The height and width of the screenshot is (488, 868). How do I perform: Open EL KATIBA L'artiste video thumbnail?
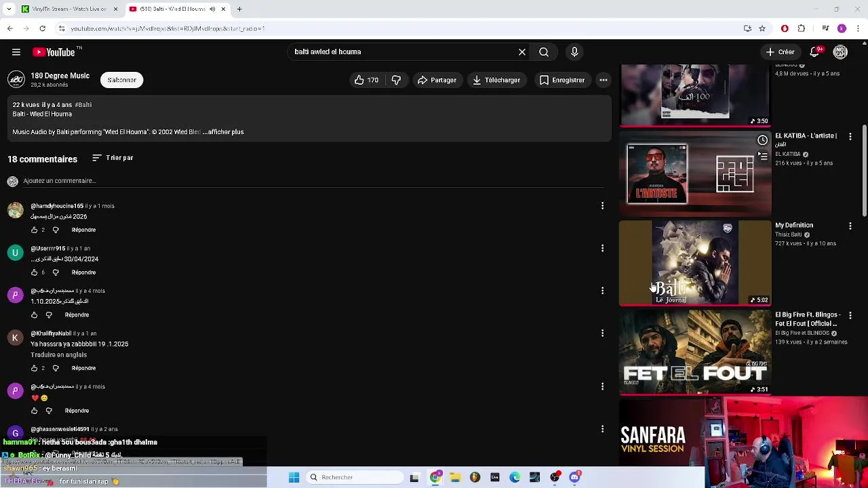tap(695, 174)
